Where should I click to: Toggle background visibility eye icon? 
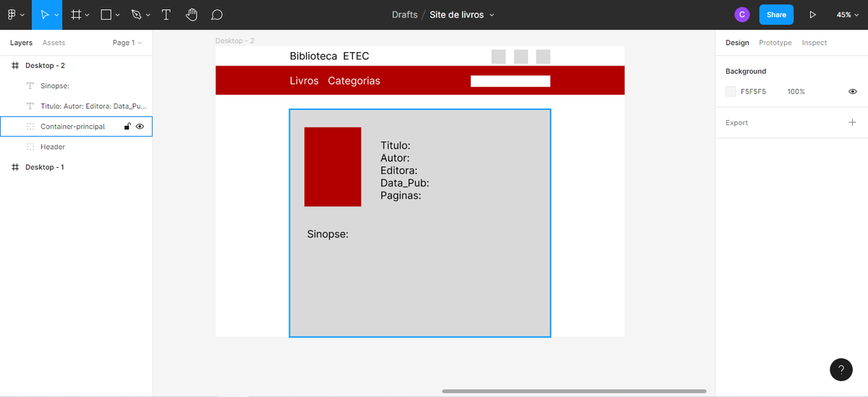(x=852, y=92)
